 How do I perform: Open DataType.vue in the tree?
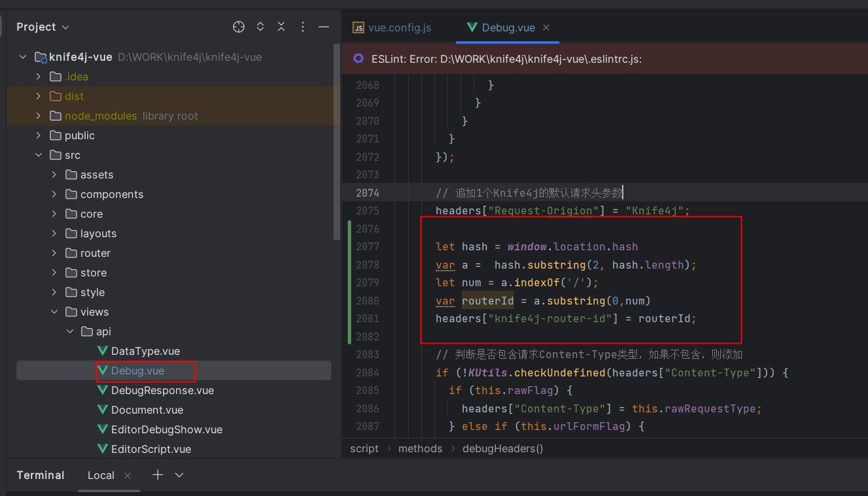[145, 351]
